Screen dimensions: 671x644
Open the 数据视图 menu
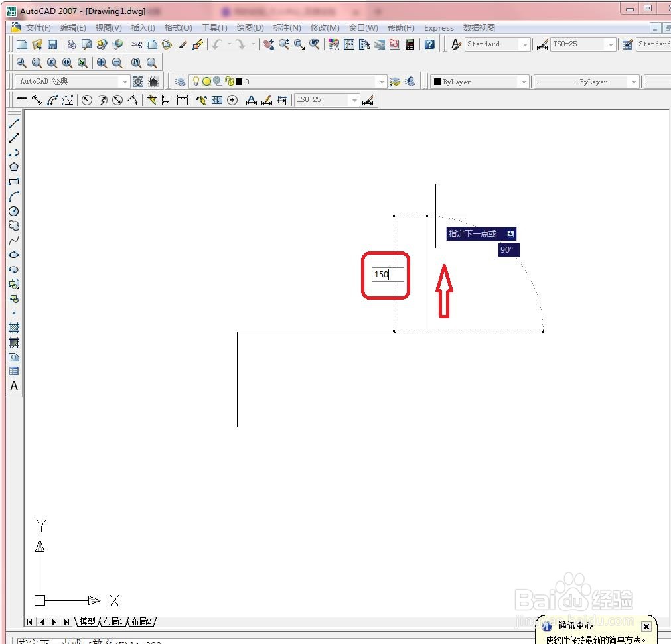click(x=479, y=28)
